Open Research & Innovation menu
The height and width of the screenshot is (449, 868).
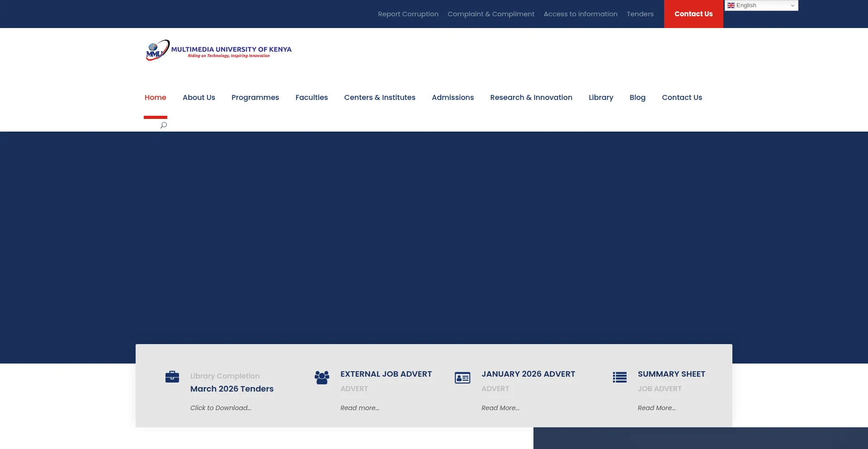pos(531,97)
